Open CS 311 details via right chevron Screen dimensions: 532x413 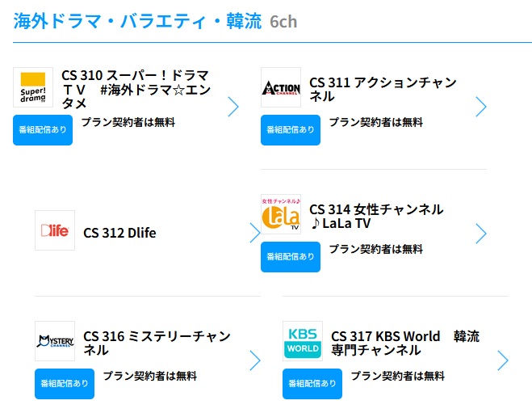[481, 107]
